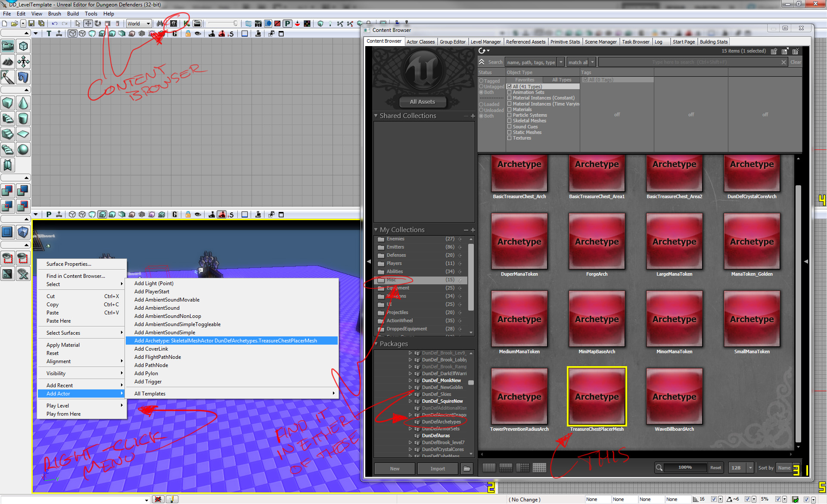
Task: Click Reset next to zoom percentage
Action: click(715, 468)
